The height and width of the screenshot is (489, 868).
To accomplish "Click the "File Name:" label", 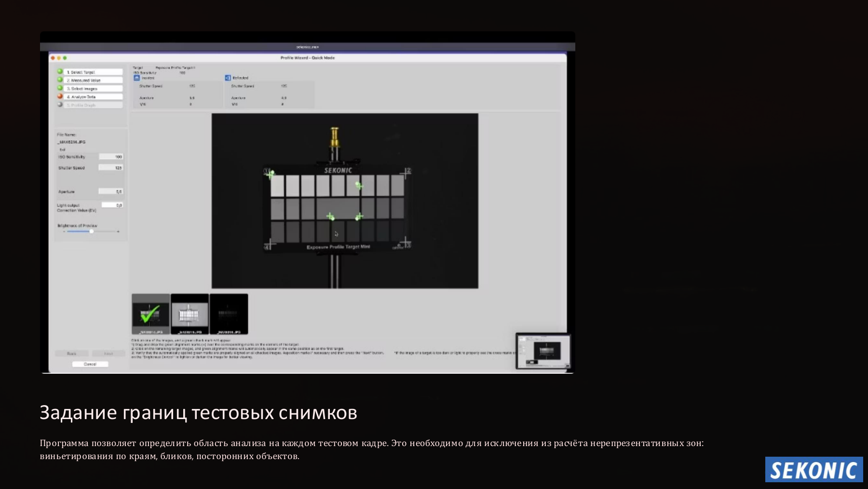I will [67, 135].
